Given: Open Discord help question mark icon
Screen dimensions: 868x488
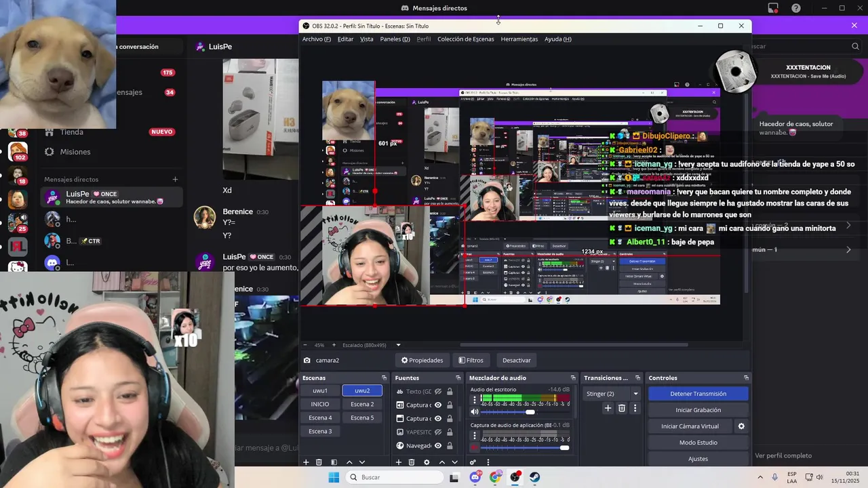Looking at the screenshot, I should (x=796, y=8).
